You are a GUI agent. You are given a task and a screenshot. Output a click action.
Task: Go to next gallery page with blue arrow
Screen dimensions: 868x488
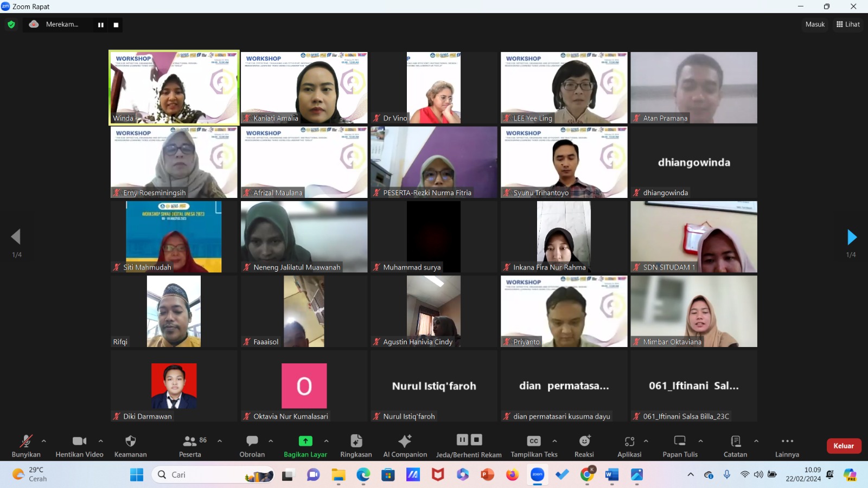[852, 237]
